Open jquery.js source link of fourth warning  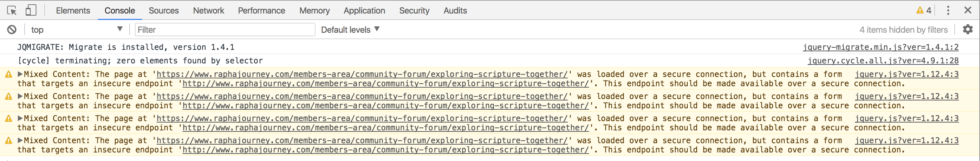tap(906, 140)
